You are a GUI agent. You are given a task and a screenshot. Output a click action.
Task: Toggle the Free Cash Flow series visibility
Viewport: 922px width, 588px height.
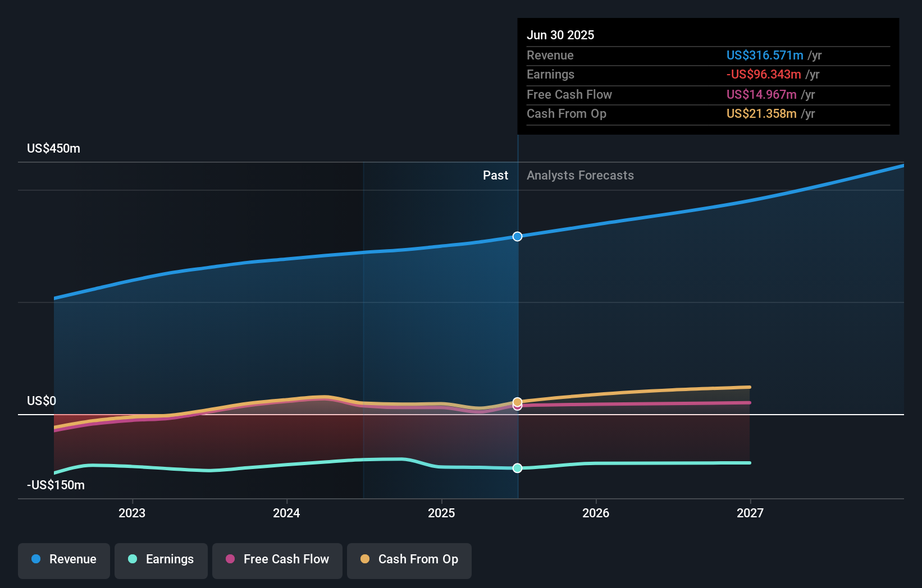pyautogui.click(x=277, y=559)
